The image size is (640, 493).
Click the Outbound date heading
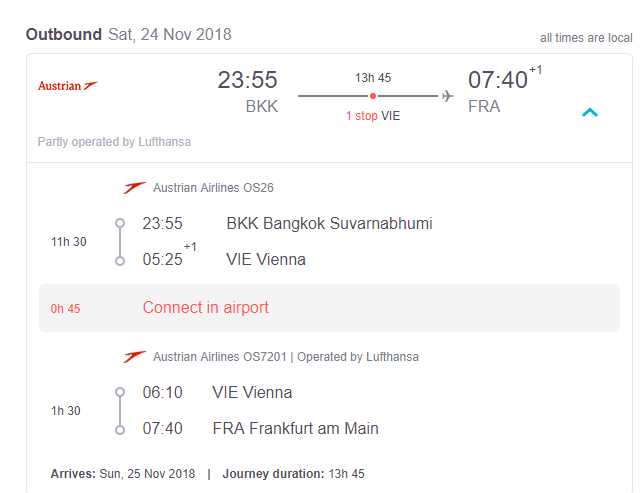coord(128,35)
